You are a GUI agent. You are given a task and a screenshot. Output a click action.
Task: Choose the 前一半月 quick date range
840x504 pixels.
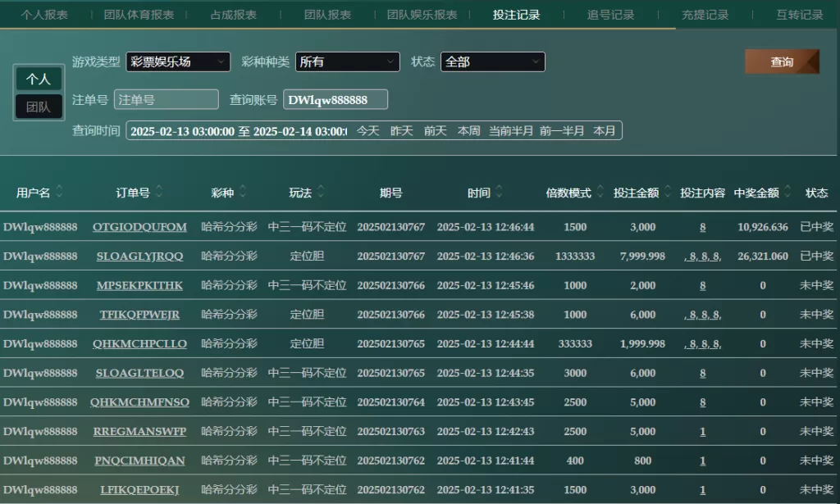click(x=562, y=131)
